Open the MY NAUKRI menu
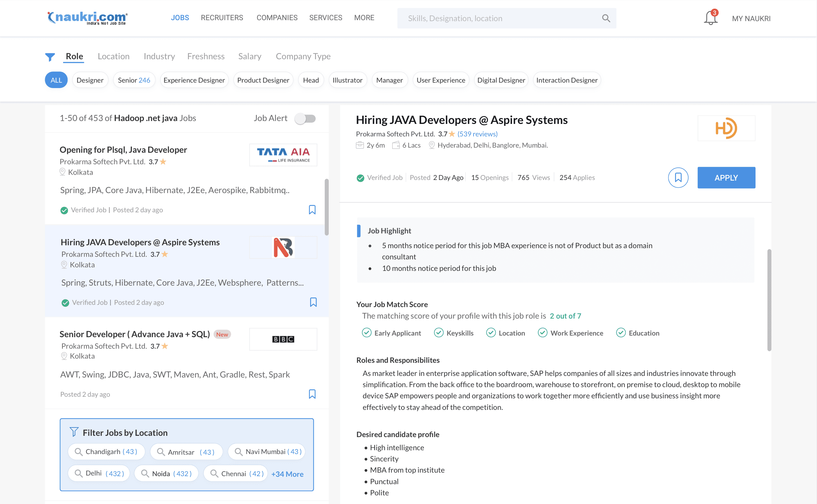817x504 pixels. click(x=751, y=19)
